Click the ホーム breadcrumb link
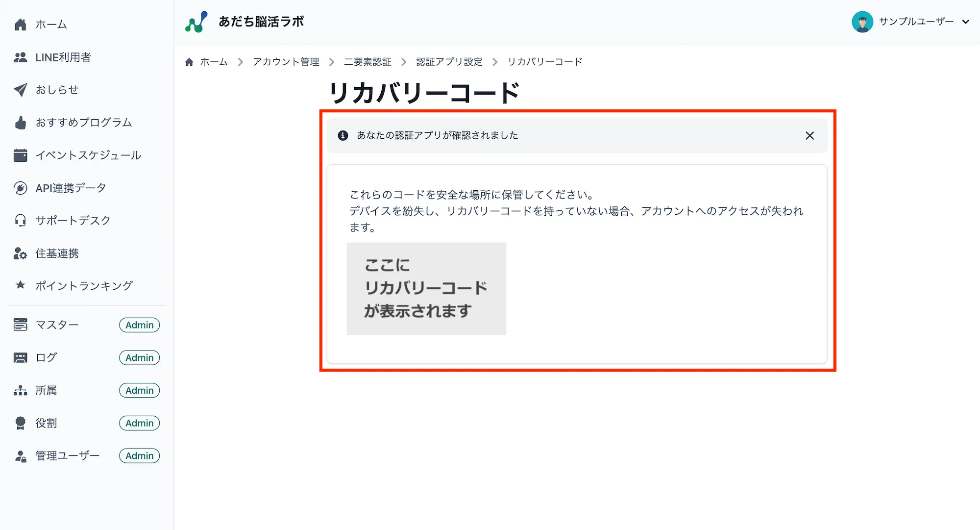 coord(214,62)
